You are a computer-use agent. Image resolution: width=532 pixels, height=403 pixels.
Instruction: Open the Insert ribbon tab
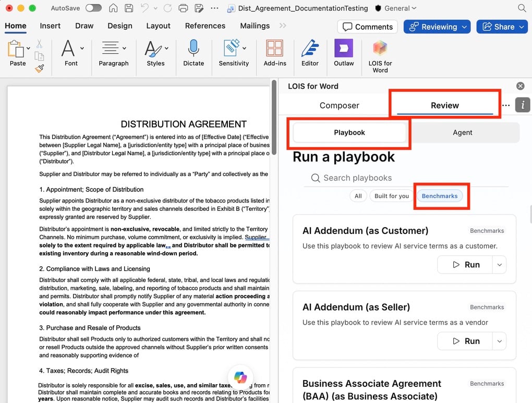pyautogui.click(x=50, y=26)
